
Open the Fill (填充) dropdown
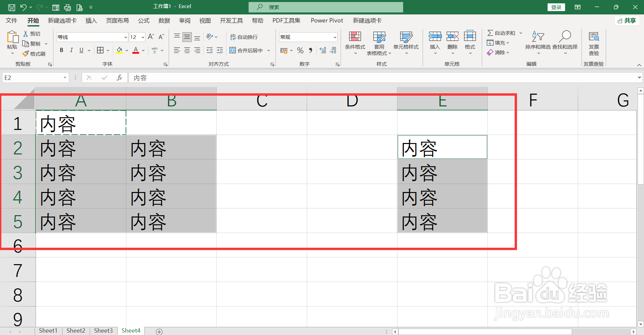coord(498,43)
